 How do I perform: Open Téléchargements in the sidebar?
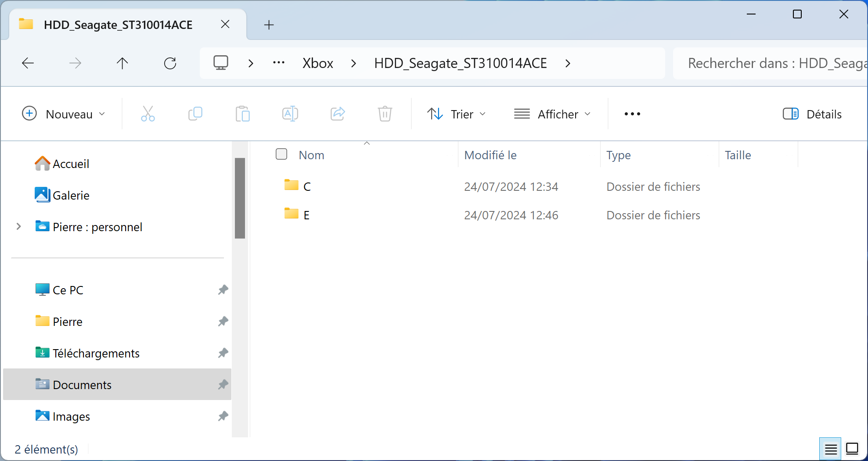click(x=96, y=354)
